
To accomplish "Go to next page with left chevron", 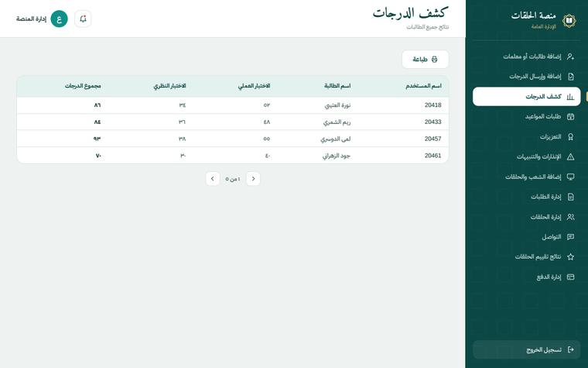I will pyautogui.click(x=213, y=179).
